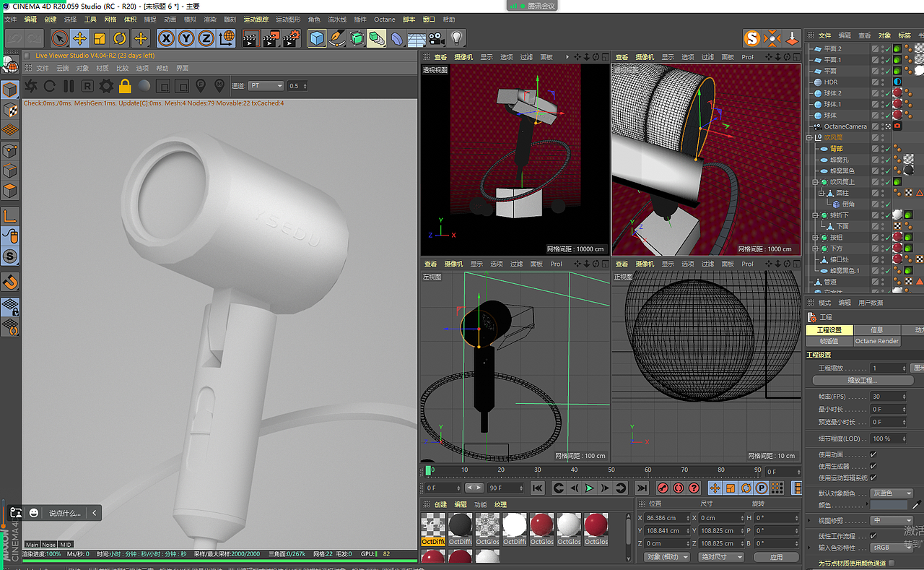924x570 pixels.
Task: Select the live selection arrow tool
Action: tap(60, 38)
